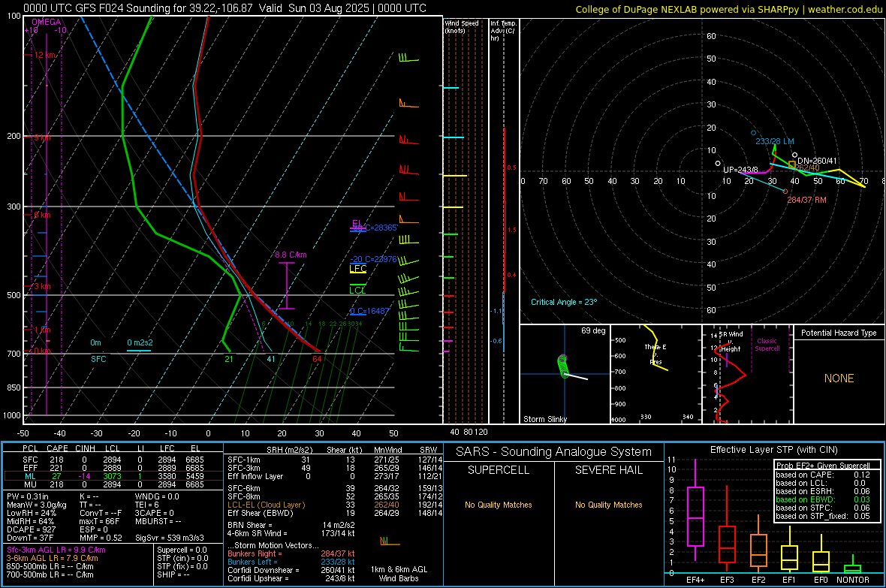Click the green based on EBWD probability line
The width and height of the screenshot is (886, 588).
[823, 499]
